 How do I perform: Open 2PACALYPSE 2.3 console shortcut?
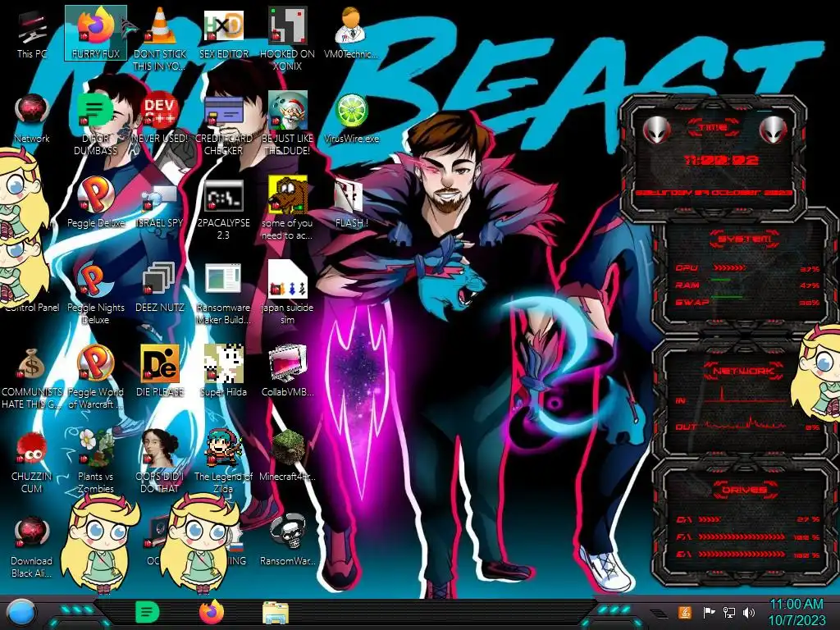click(223, 209)
